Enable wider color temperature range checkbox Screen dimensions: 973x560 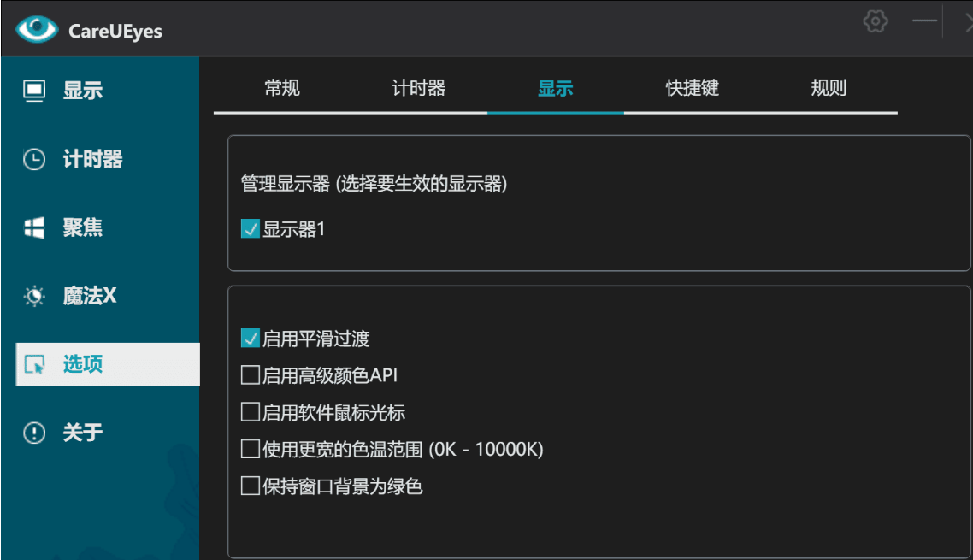tap(251, 449)
